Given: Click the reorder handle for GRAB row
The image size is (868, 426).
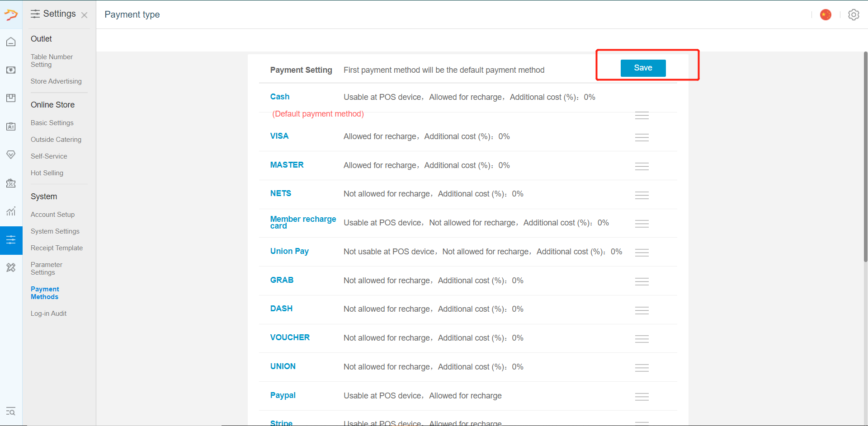Looking at the screenshot, I should (x=642, y=281).
